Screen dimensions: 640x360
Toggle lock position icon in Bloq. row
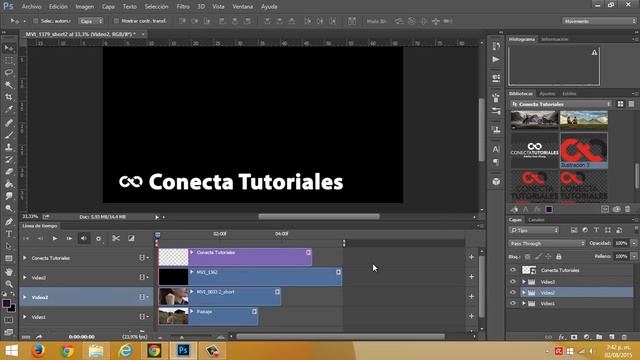click(x=548, y=257)
